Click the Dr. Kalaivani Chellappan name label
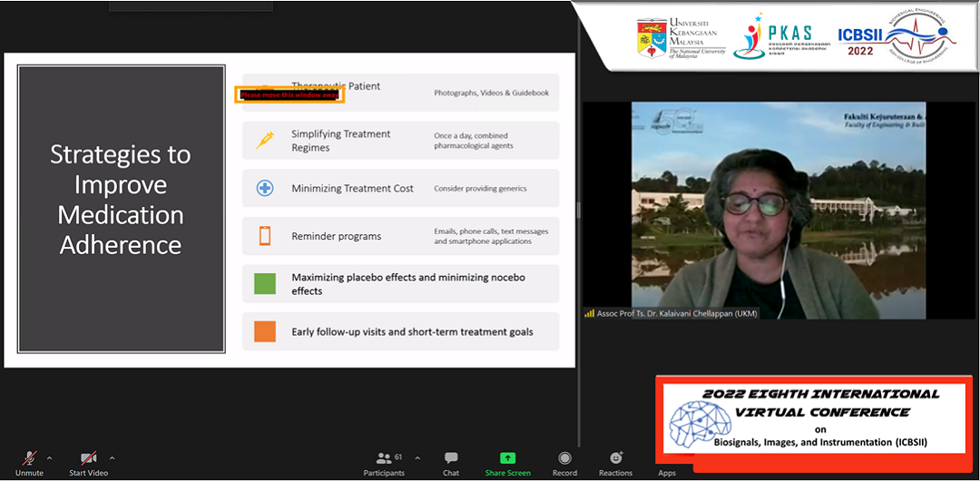The height and width of the screenshot is (481, 980). (x=676, y=314)
